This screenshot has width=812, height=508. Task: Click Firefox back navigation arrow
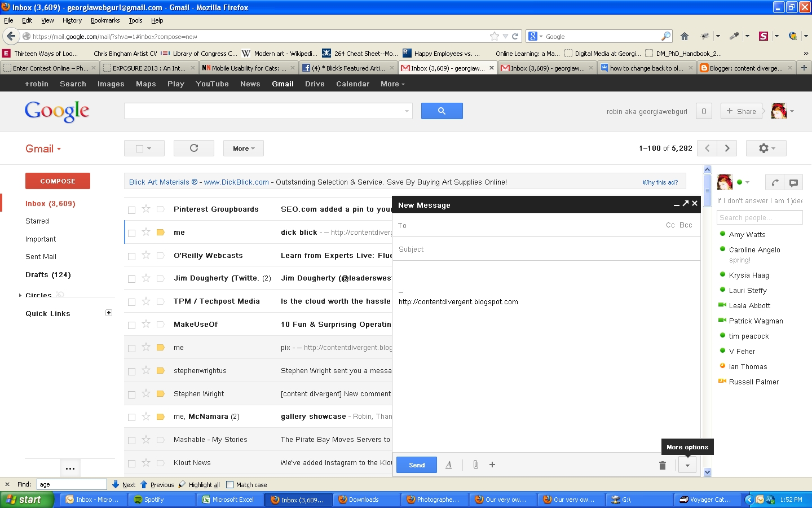11,36
